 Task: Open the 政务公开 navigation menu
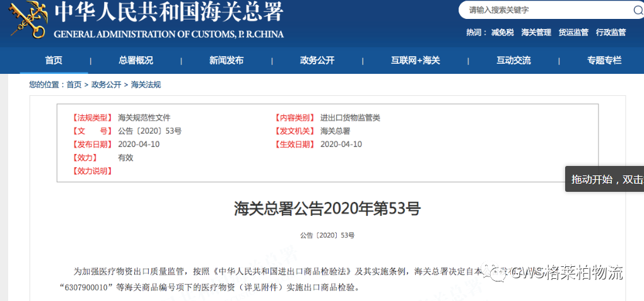317,61
